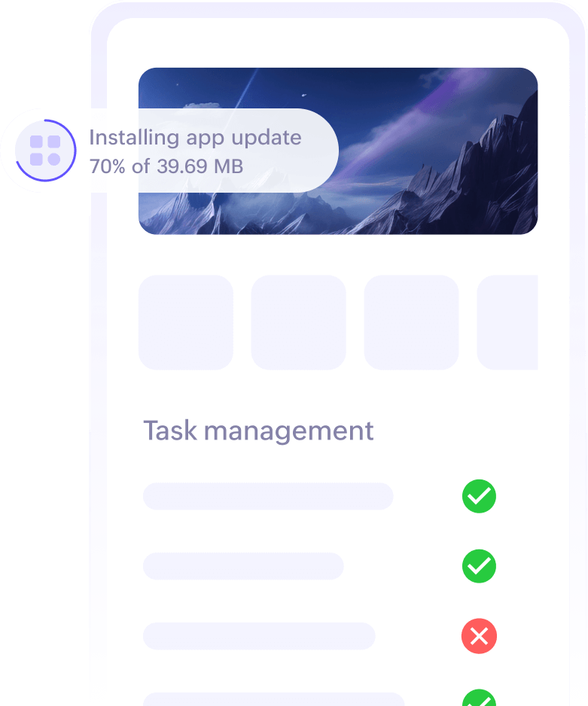Select the cut-off fourth tile in the row
This screenshot has width=588, height=706.
(507, 322)
